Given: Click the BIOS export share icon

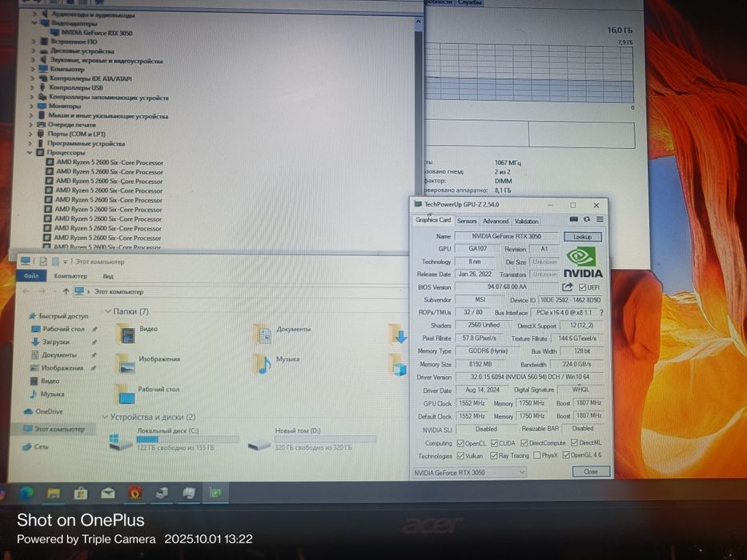Looking at the screenshot, I should tap(568, 287).
